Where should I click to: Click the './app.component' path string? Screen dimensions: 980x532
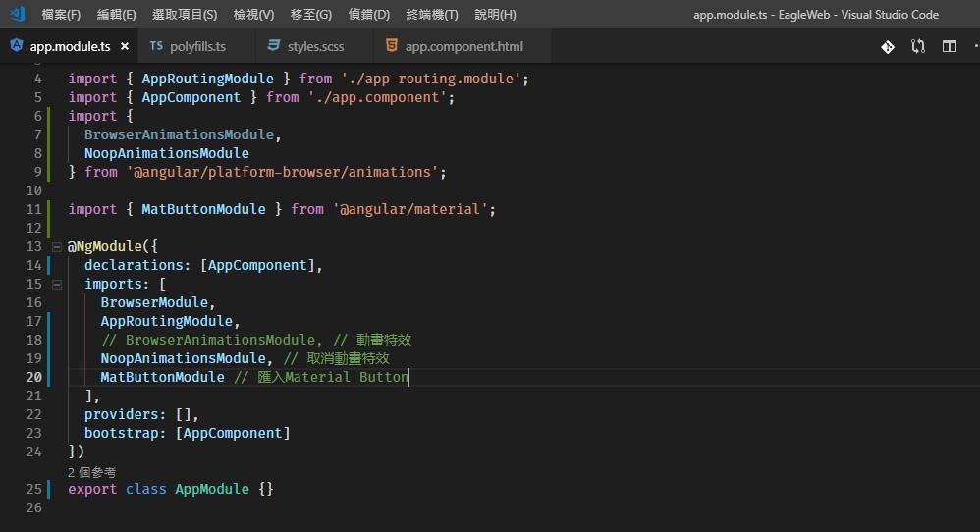click(x=377, y=97)
